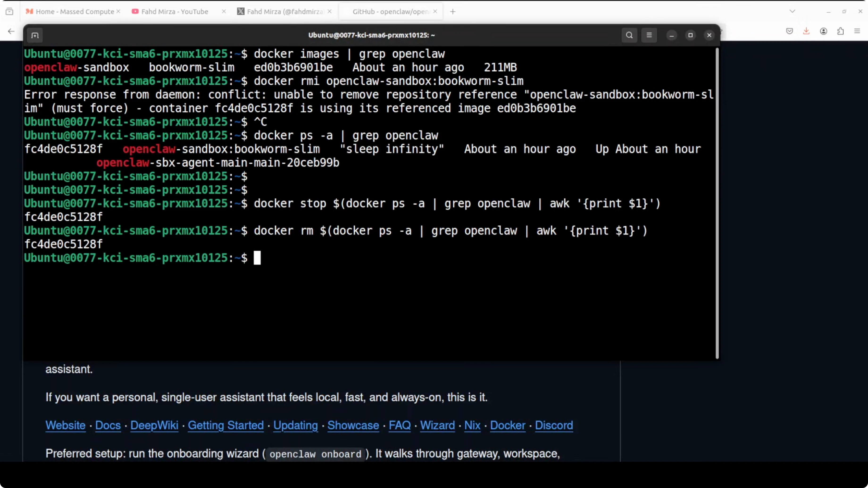Expand the list all tabs chevron

(792, 12)
